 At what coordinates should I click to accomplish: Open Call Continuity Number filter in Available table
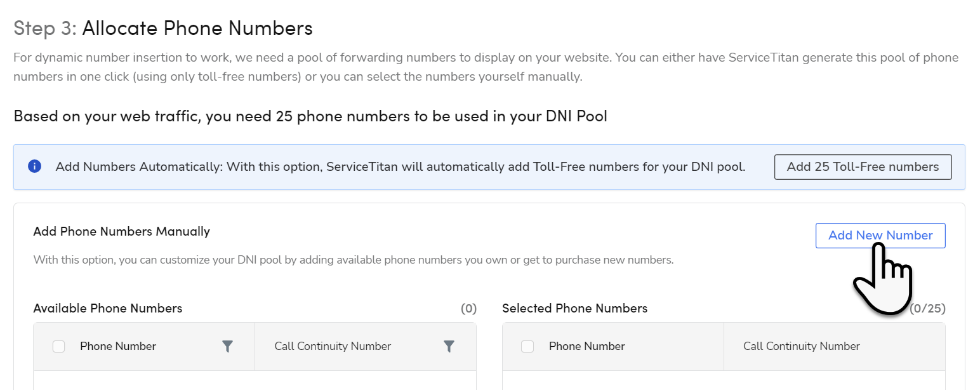pos(449,346)
